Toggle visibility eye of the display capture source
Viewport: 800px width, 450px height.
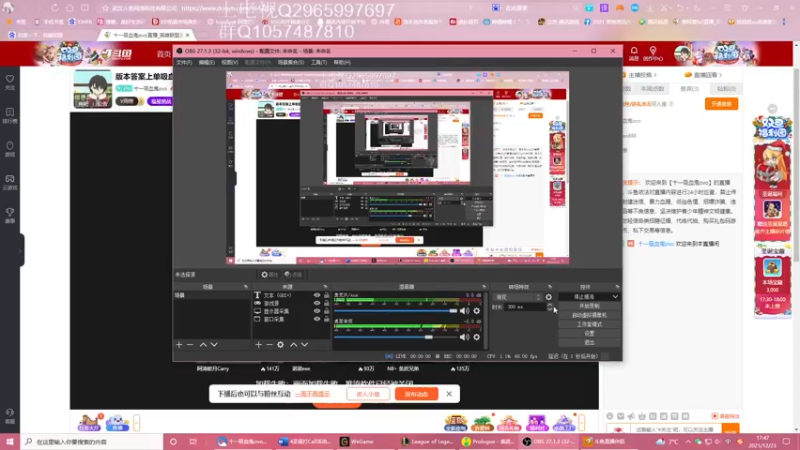[x=317, y=311]
